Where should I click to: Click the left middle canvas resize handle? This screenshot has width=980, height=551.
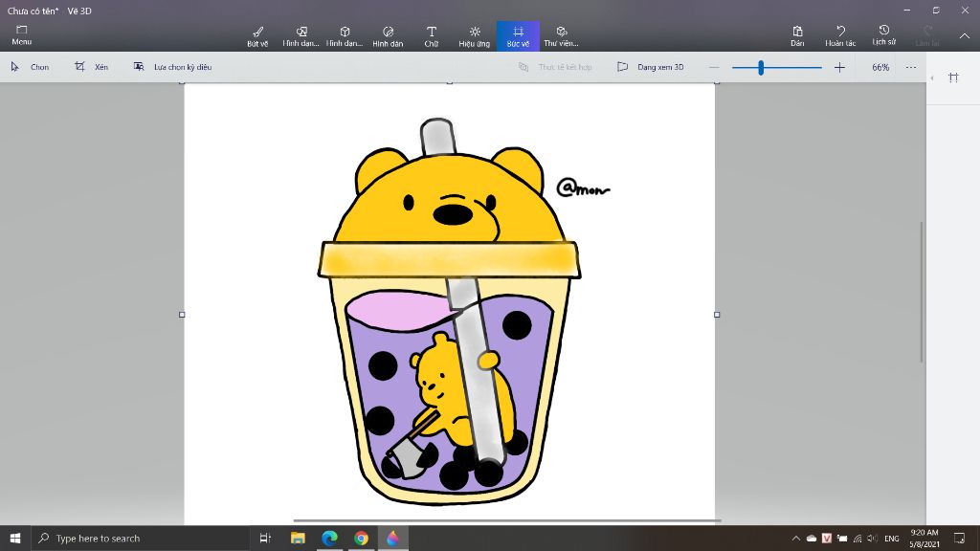click(182, 315)
